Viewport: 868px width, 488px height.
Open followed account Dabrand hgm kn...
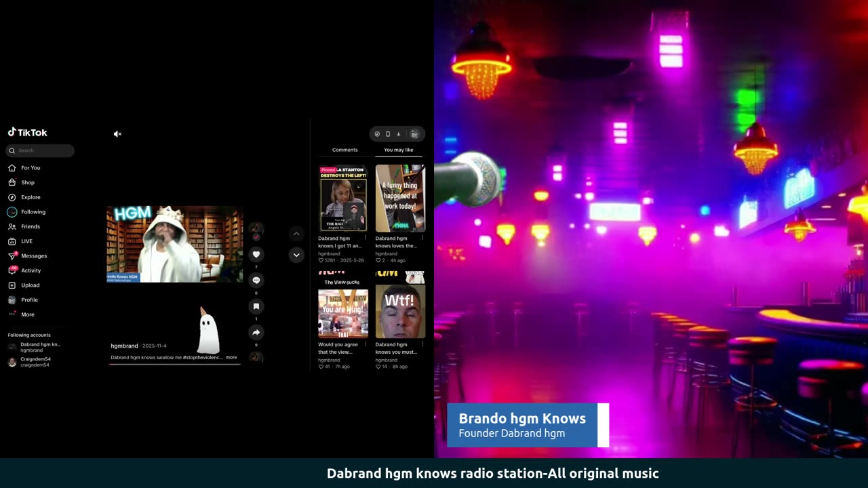point(35,347)
